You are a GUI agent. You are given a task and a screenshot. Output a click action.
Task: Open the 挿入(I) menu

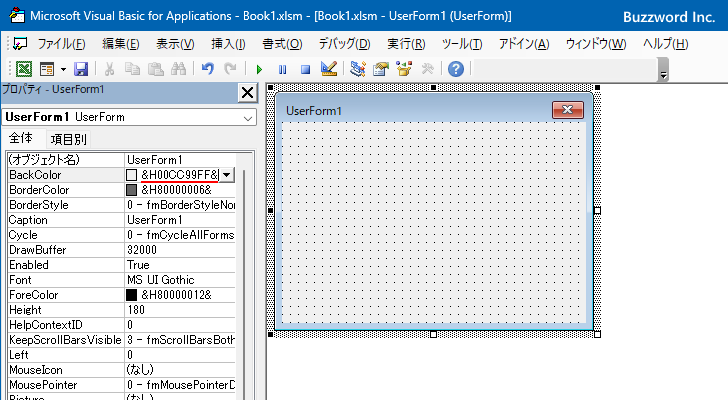click(x=228, y=44)
